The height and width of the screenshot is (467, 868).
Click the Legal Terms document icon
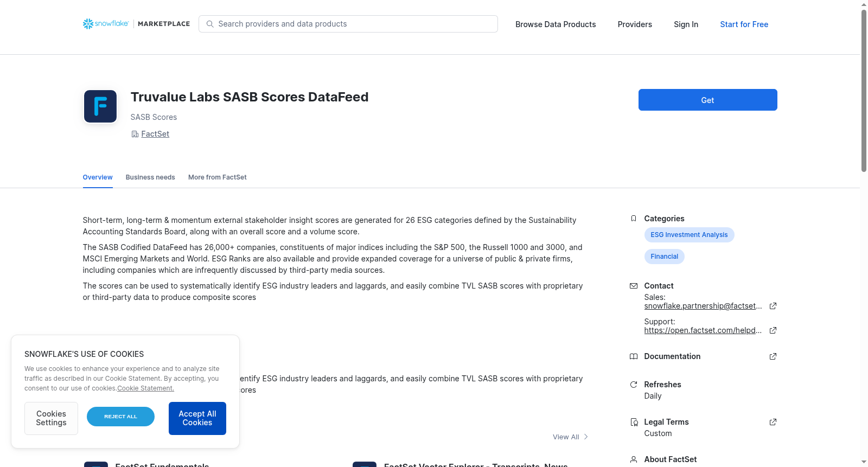(634, 422)
